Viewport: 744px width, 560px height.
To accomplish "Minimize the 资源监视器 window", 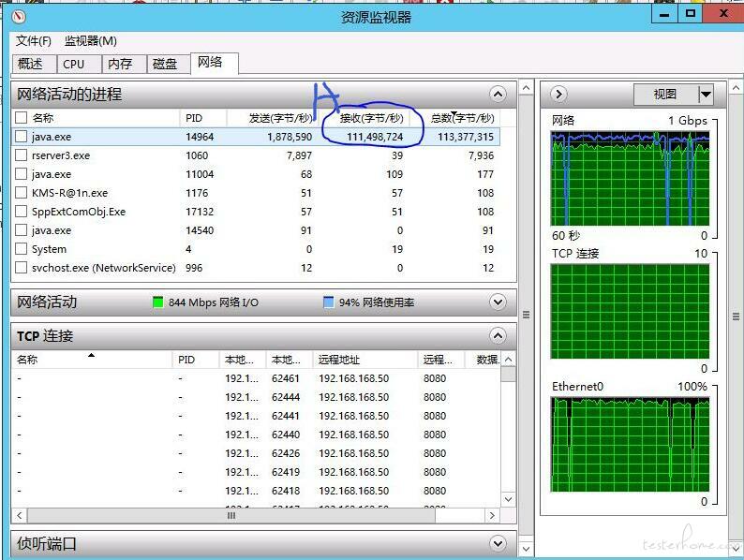I will click(x=664, y=14).
